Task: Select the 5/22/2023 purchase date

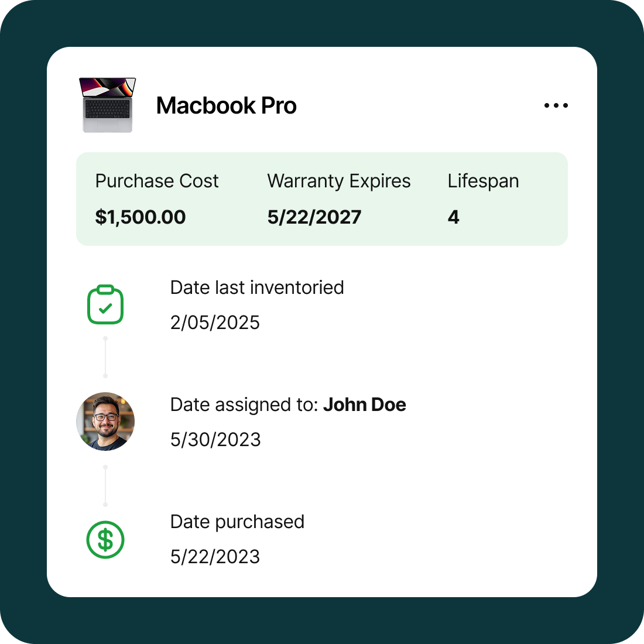Action: click(x=215, y=557)
